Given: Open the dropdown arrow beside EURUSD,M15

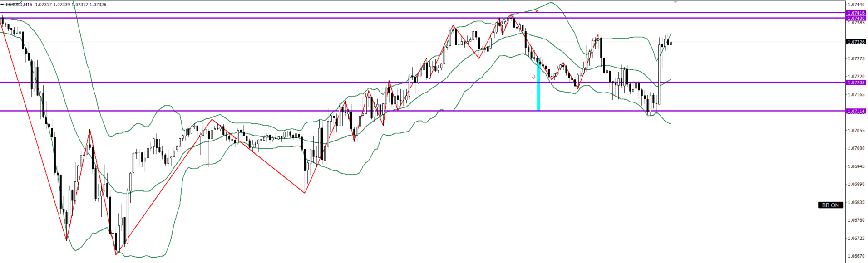Looking at the screenshot, I should 2,5.
